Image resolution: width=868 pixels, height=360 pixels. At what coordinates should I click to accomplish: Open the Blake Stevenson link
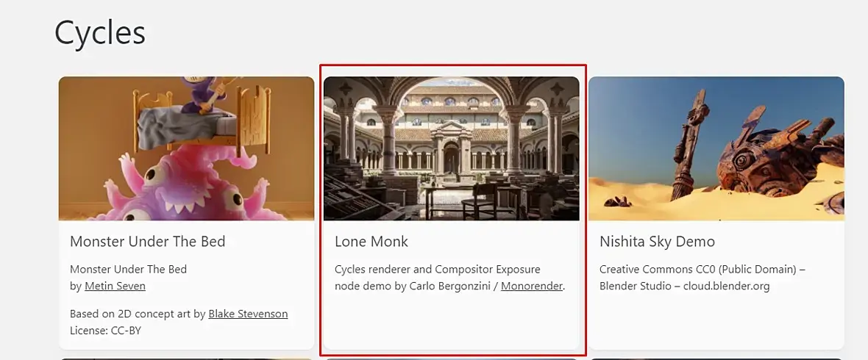[x=248, y=314]
